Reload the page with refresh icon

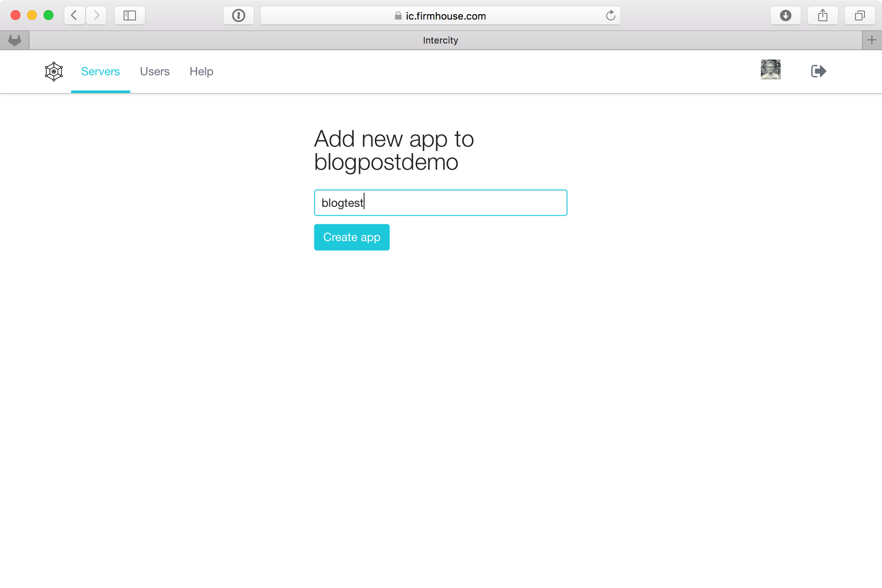click(x=610, y=16)
